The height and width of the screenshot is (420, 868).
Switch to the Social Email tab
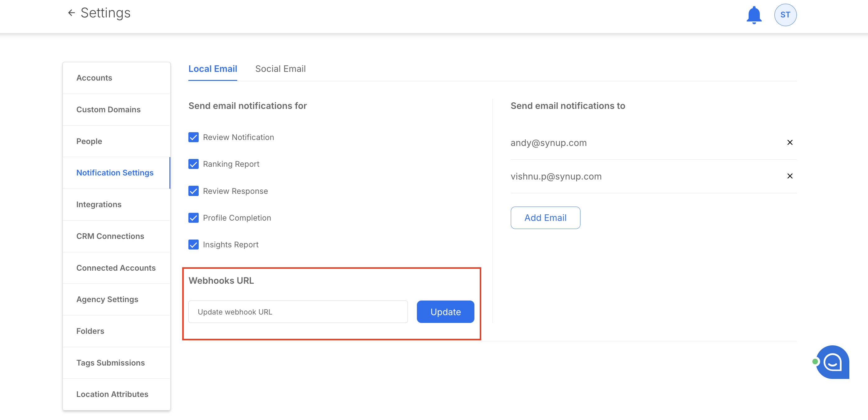(280, 69)
